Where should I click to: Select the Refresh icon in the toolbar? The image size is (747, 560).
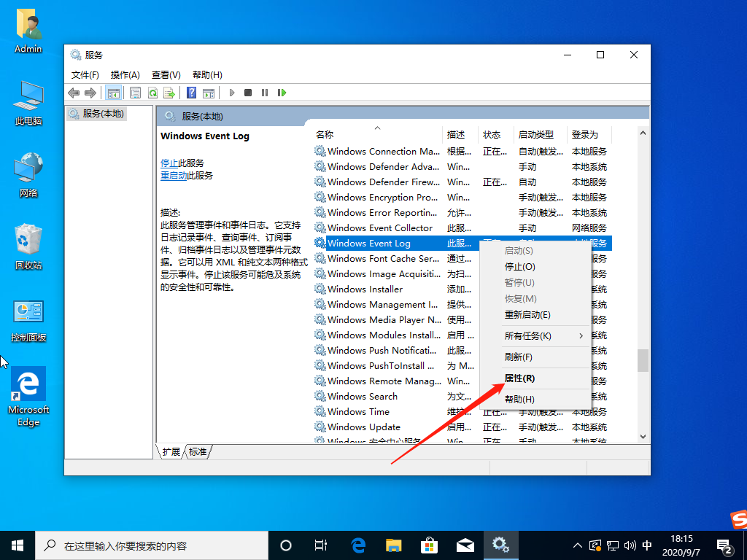tap(152, 93)
